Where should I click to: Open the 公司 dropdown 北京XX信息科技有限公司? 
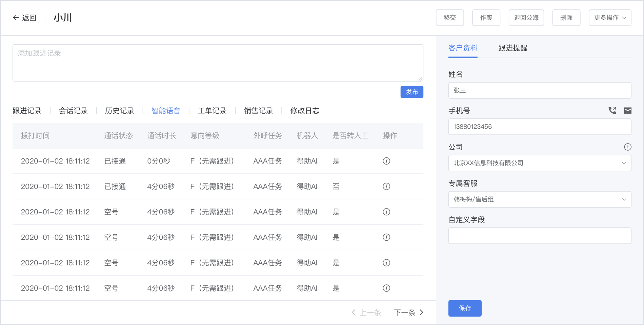pos(540,163)
